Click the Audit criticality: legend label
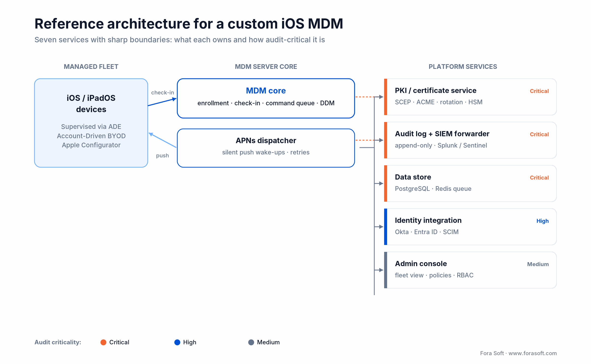Viewport: 591px width, 364px height. point(58,342)
